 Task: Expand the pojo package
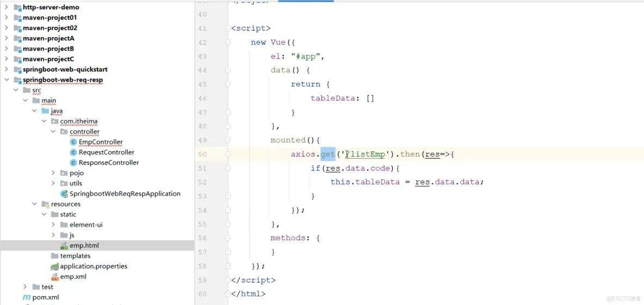click(x=53, y=173)
